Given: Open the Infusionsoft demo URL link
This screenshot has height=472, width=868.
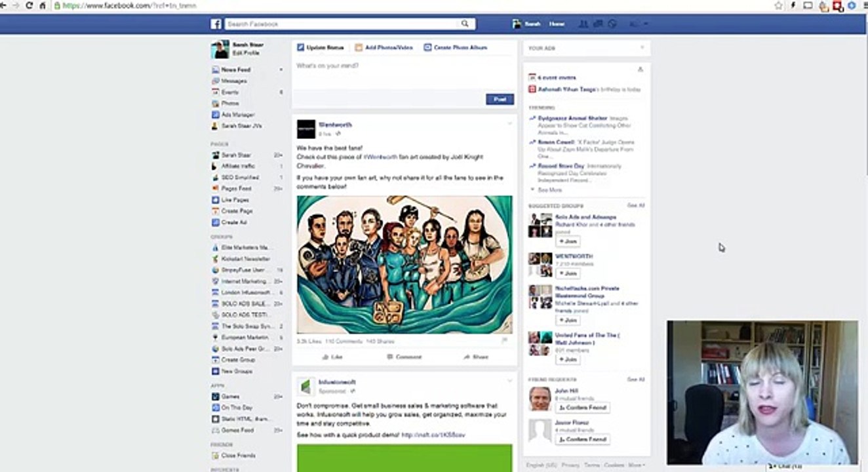Looking at the screenshot, I should point(433,435).
